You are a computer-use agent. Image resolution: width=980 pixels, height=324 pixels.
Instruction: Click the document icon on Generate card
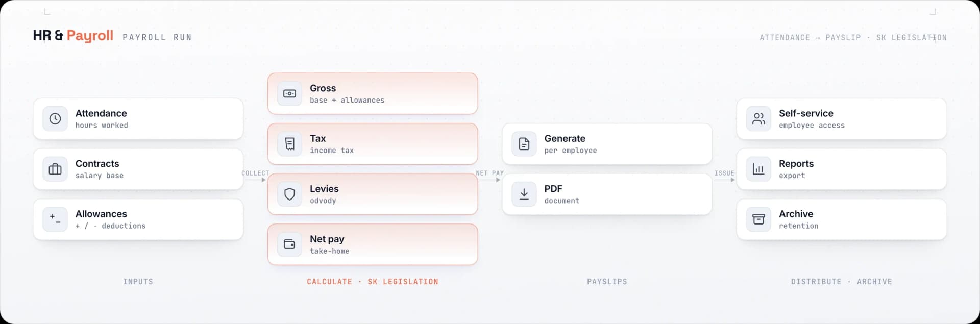524,144
